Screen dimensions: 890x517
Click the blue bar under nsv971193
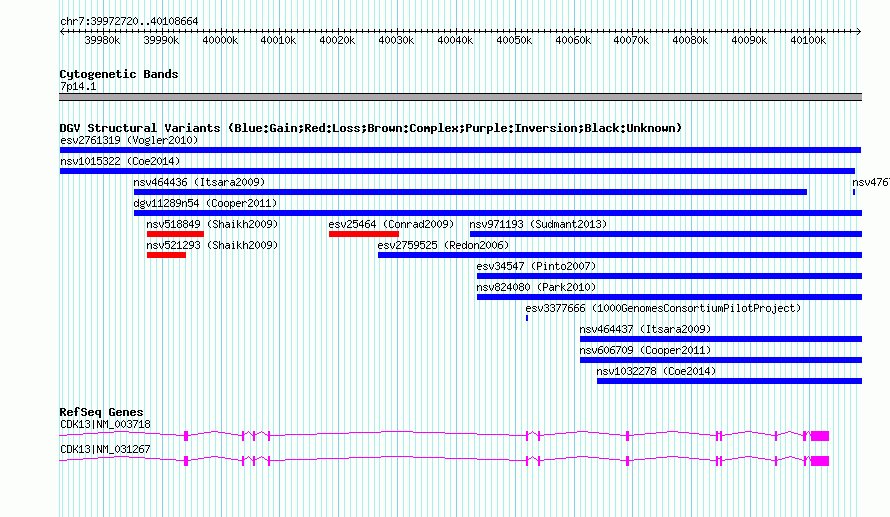click(666, 234)
